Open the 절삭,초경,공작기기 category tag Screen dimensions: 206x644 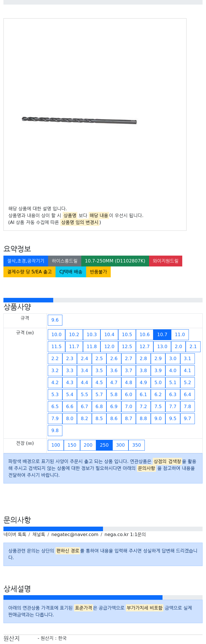(26, 261)
